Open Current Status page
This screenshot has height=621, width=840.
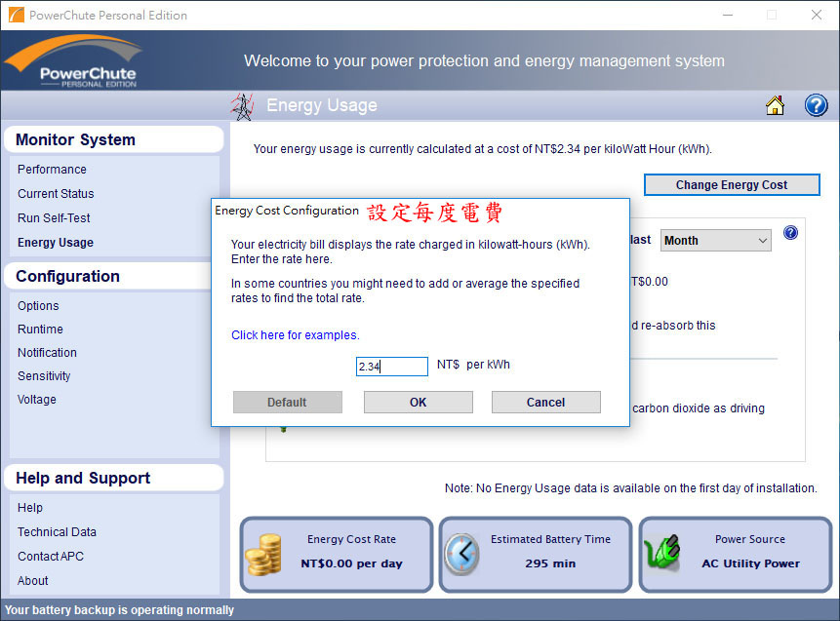[56, 194]
